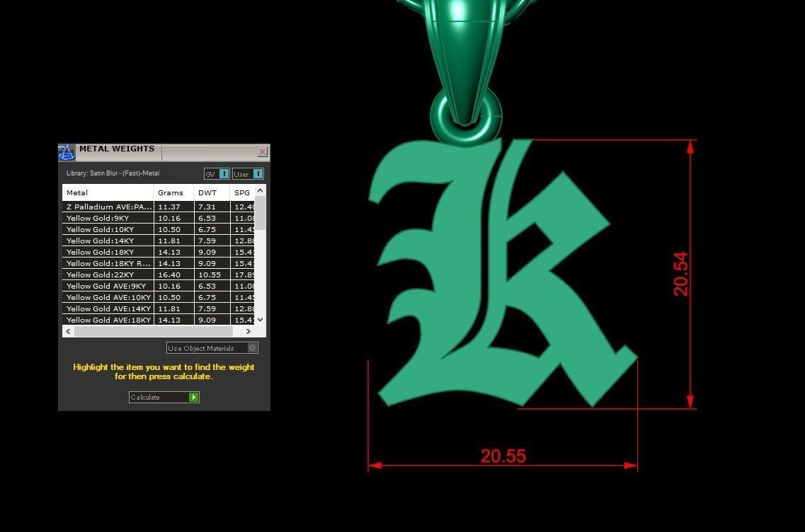
Task: Click the vertical scrollbar thumb of metal list
Action: [261, 213]
